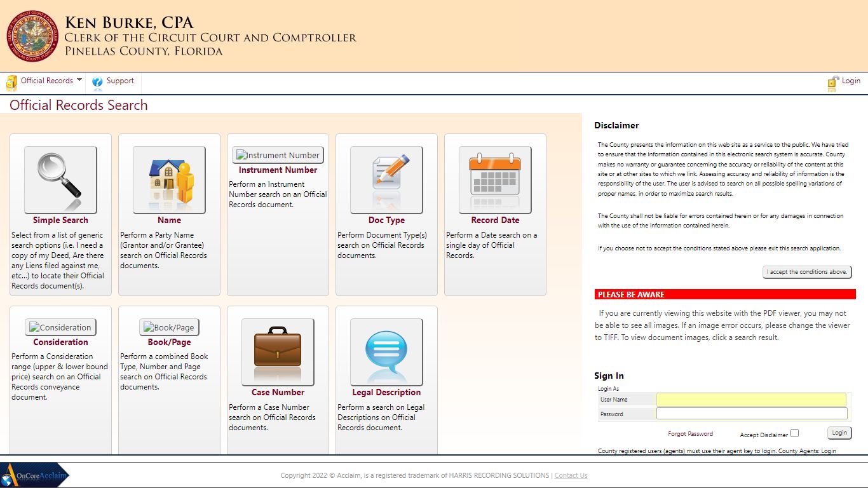The width and height of the screenshot is (868, 488).
Task: Open the Official Records menu
Action: coord(47,81)
